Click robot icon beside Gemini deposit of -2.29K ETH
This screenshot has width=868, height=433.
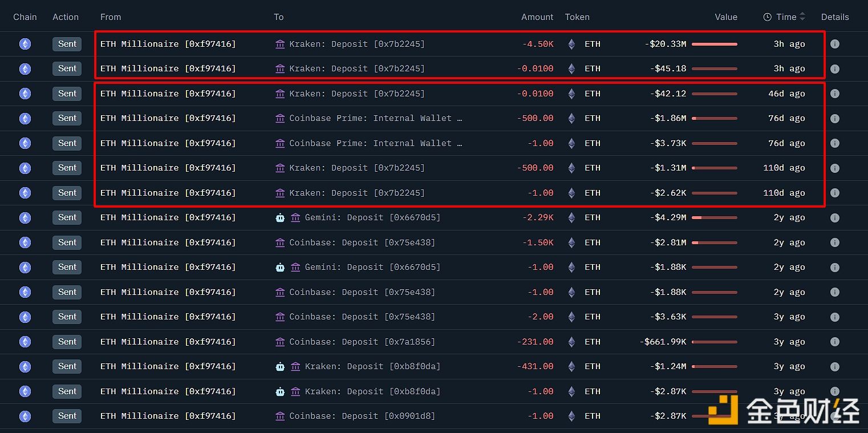[280, 217]
